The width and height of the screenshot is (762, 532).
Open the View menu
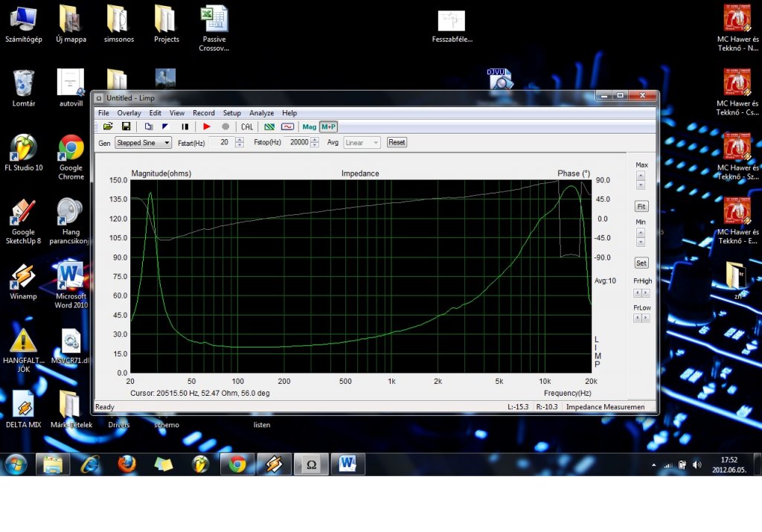177,112
